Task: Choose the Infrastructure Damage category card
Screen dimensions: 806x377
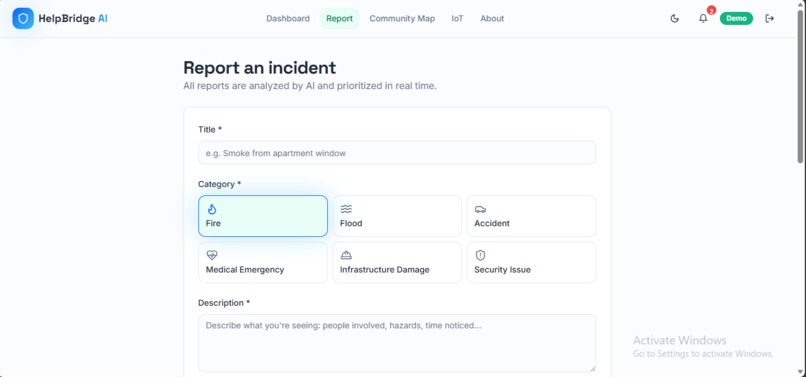Action: point(397,262)
